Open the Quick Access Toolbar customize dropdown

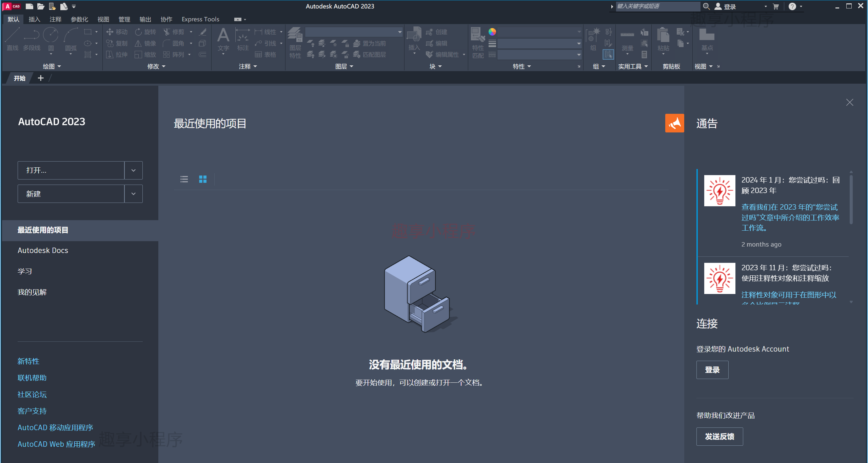click(74, 6)
